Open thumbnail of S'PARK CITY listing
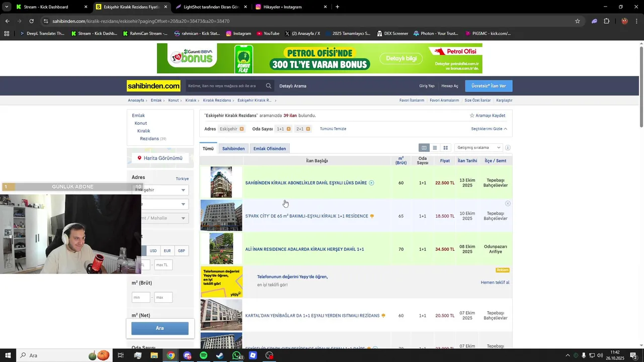 click(x=221, y=216)
